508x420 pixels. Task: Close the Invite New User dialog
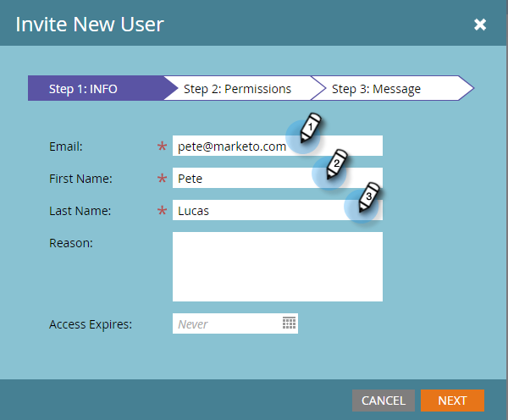pos(480,25)
